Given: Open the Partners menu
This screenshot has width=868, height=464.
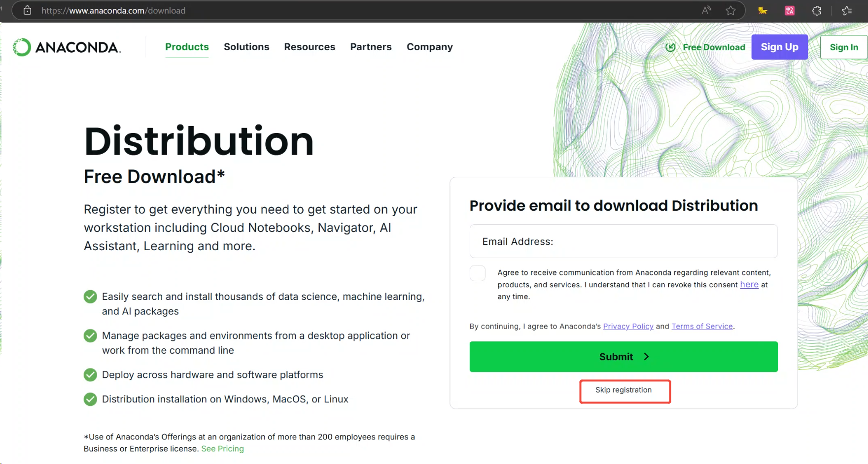Looking at the screenshot, I should tap(371, 47).
